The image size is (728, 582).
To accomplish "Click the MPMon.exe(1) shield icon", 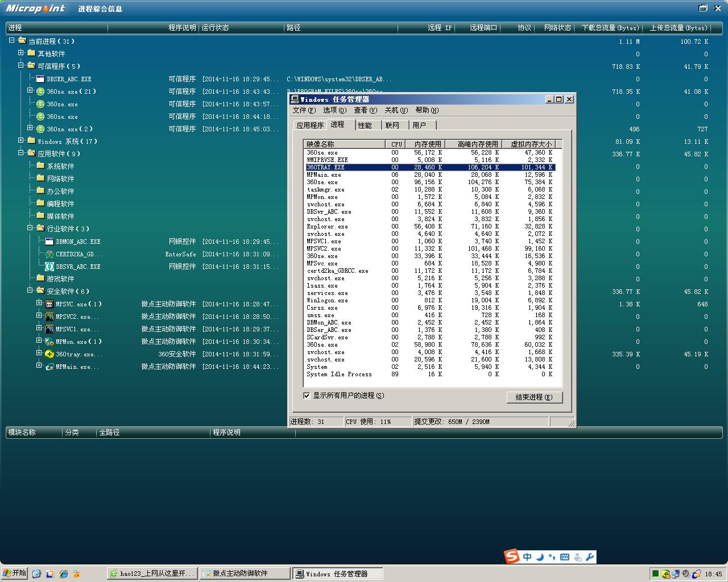I will click(49, 342).
